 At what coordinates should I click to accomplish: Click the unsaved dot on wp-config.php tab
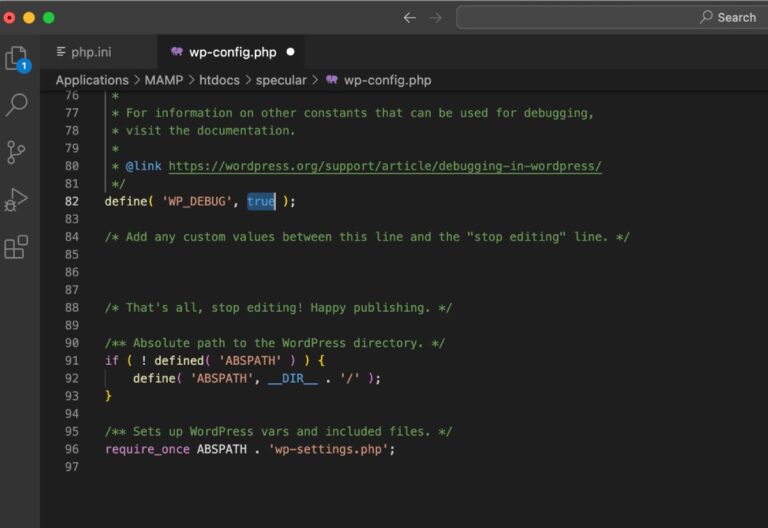[291, 51]
